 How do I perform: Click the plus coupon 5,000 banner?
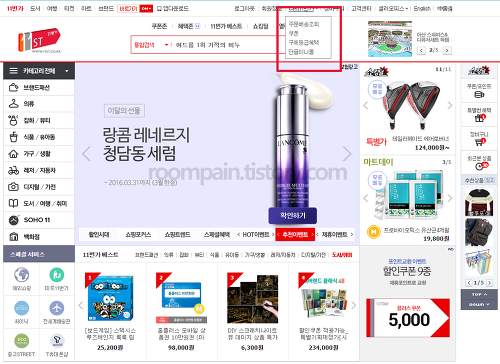click(x=408, y=318)
